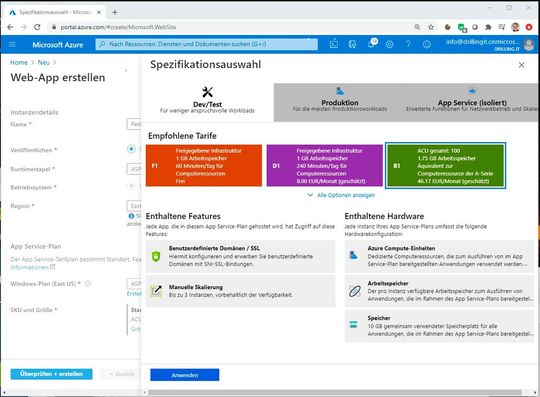Close the Spezifikationsauswahl browser tab
Image resolution: width=540 pixels, height=397 pixels.
point(99,12)
